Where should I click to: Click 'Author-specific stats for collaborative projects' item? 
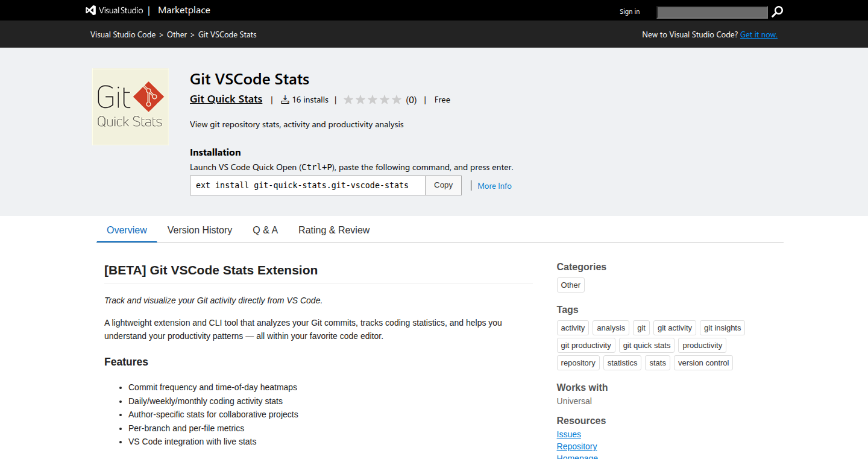pyautogui.click(x=213, y=414)
